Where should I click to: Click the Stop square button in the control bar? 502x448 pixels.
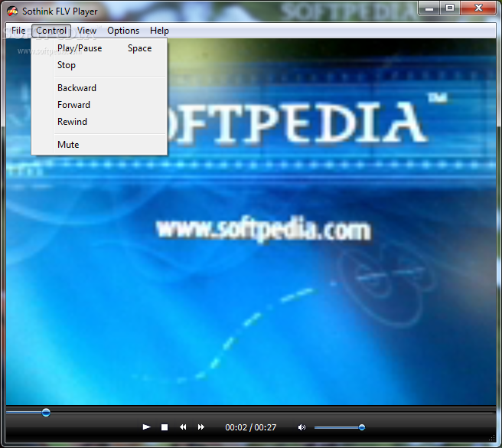click(165, 427)
